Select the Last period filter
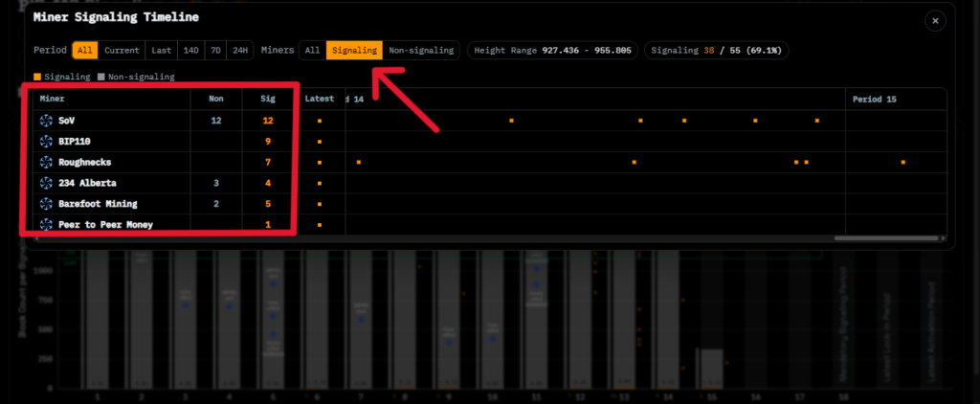Image resolution: width=980 pixels, height=404 pixels. point(161,50)
